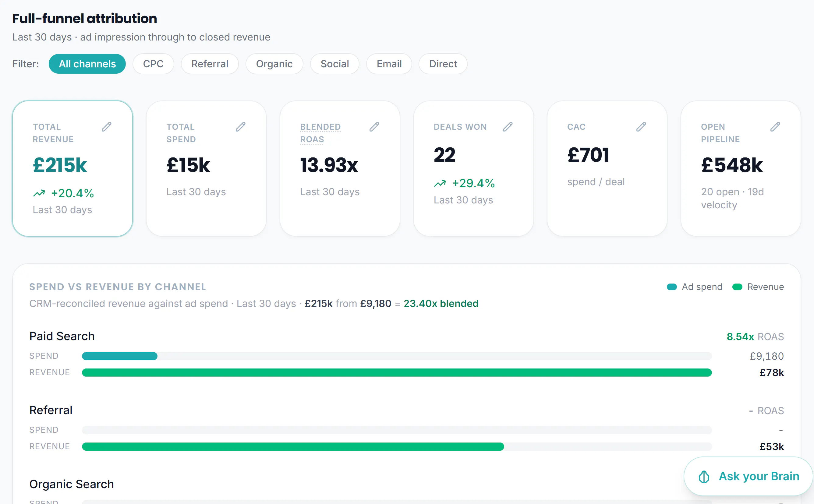Click the Paid Search revenue bar
The height and width of the screenshot is (504, 814).
(x=397, y=373)
